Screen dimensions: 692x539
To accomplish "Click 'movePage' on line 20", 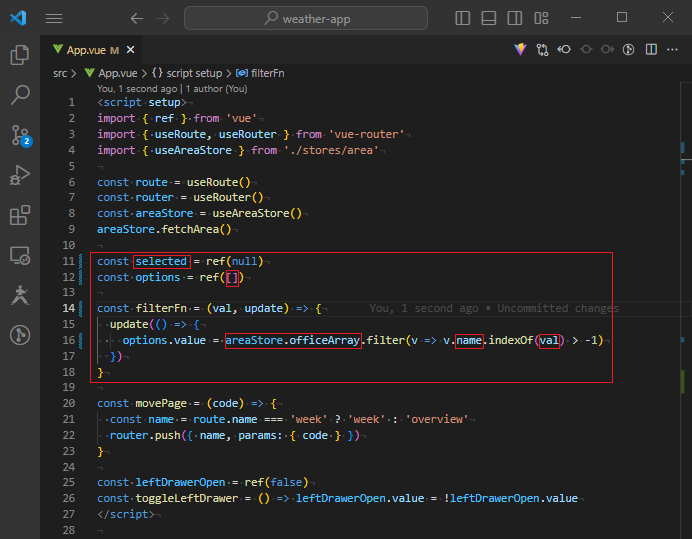I will 161,403.
